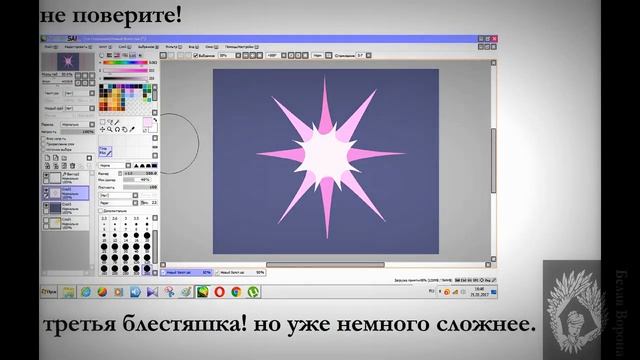Open the View menu
Viewport: 640px width, 360px height.
point(193,47)
